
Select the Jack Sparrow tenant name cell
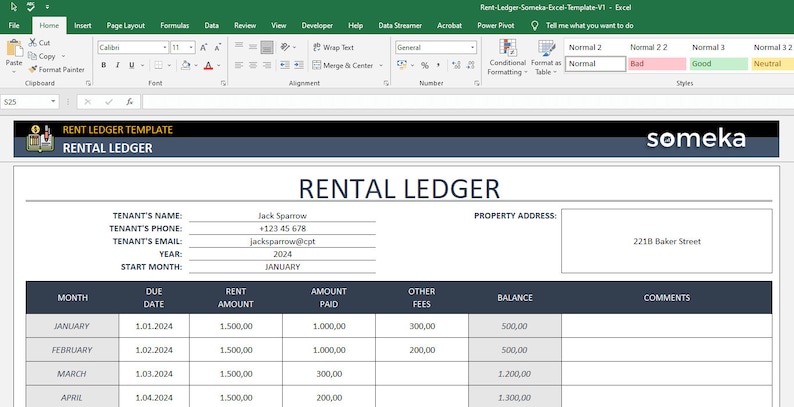282,216
